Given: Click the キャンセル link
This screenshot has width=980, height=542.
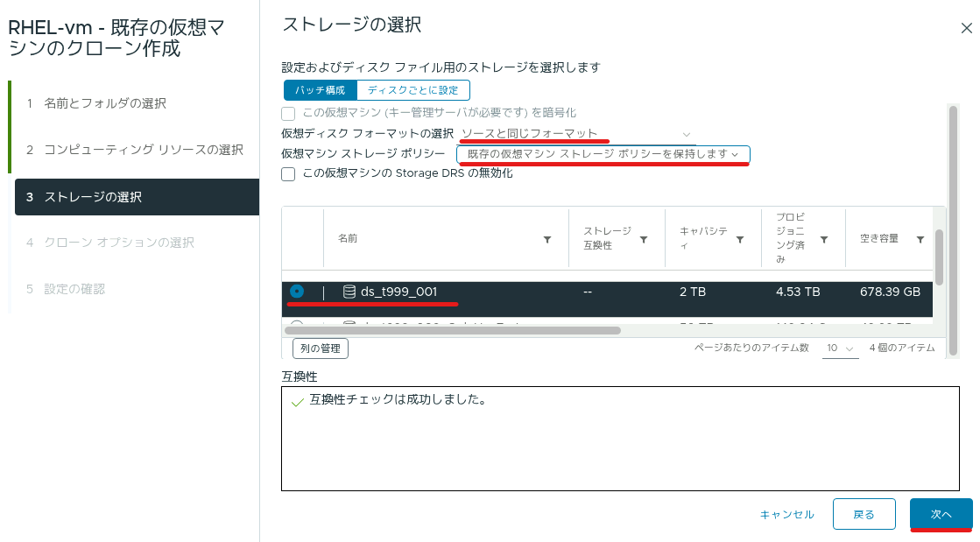Looking at the screenshot, I should pyautogui.click(x=786, y=515).
